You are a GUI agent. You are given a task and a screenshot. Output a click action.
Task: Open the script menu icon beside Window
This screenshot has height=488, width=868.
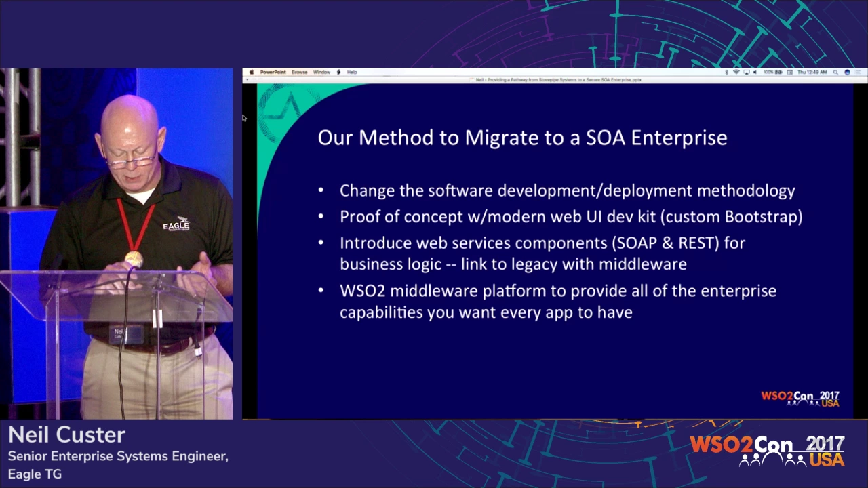pyautogui.click(x=338, y=72)
